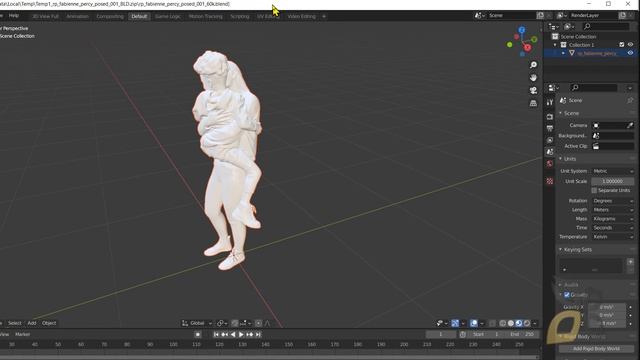Open the World properties tab icon
Viewport: 640px width, 360px height.
pyautogui.click(x=550, y=164)
